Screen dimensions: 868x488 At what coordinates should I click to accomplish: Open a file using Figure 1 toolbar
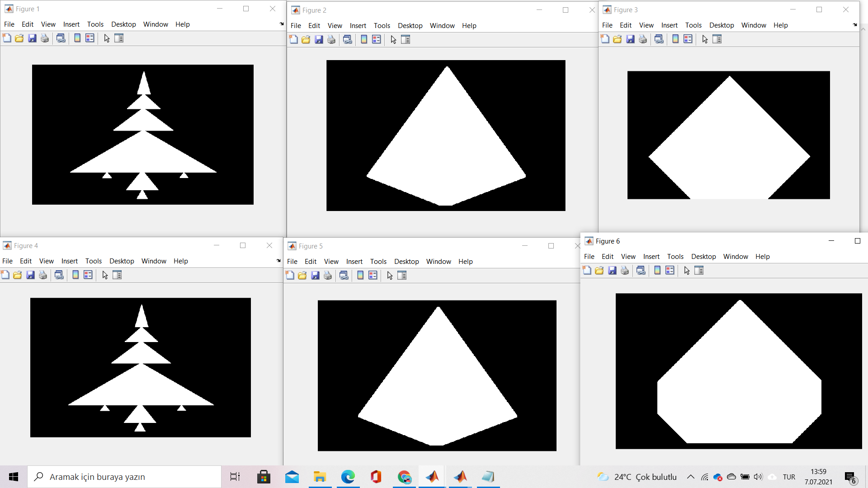click(19, 38)
